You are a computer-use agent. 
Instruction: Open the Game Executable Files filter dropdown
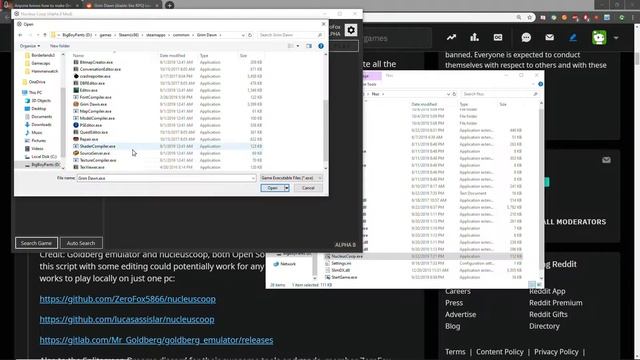tap(291, 178)
